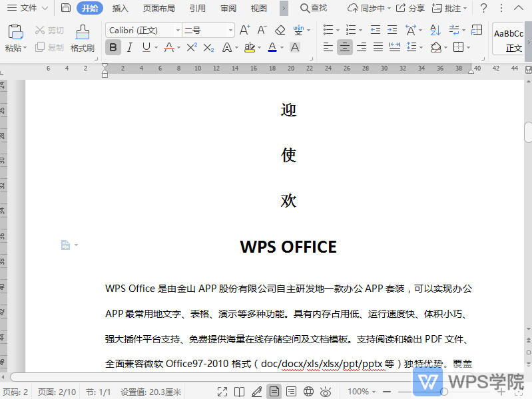The image size is (532, 399).
Task: Increase font size with the A+ icon
Action: pyautogui.click(x=244, y=31)
